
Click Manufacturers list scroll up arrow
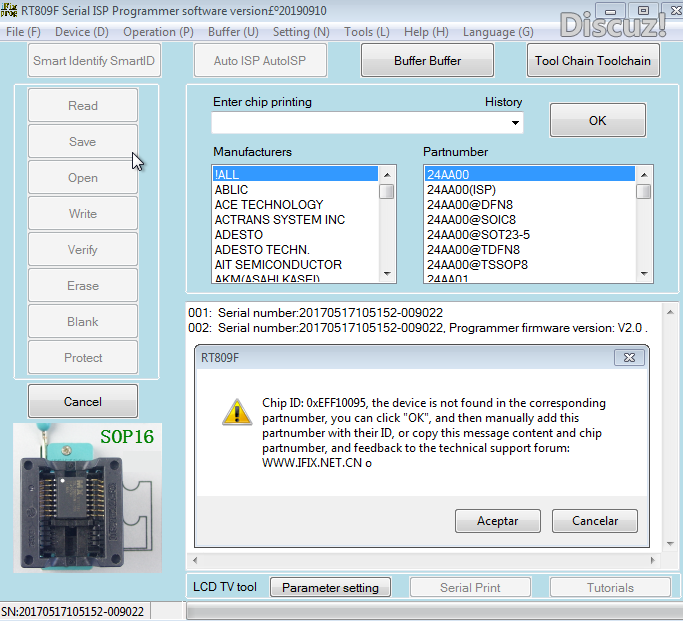[x=387, y=175]
